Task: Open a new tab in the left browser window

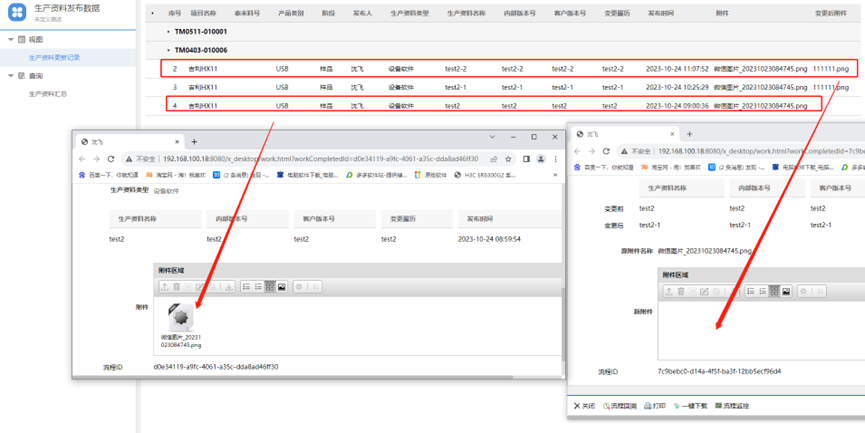Action: pyautogui.click(x=194, y=142)
